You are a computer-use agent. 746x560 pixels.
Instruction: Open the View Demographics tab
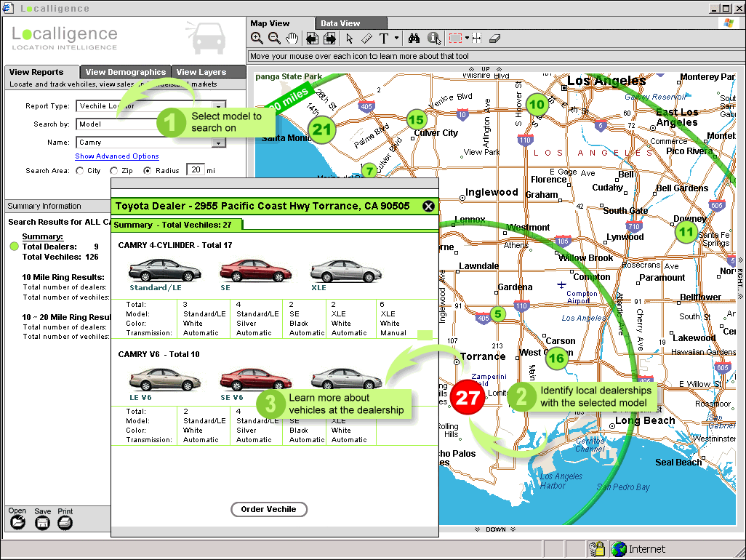126,72
